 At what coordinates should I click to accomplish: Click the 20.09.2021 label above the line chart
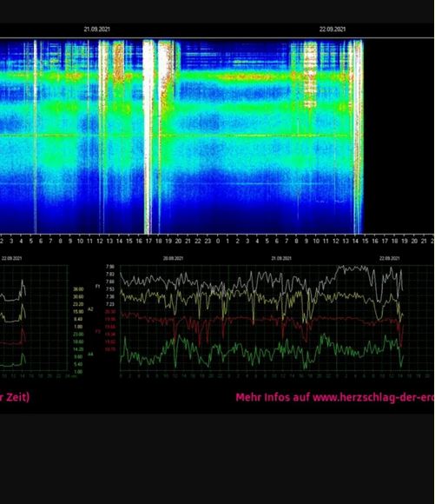coord(173,258)
